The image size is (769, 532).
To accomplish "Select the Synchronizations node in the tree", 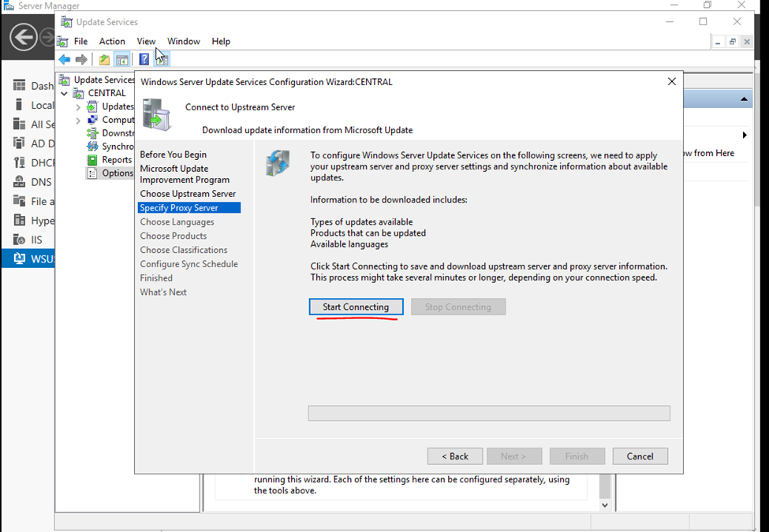I will click(117, 147).
